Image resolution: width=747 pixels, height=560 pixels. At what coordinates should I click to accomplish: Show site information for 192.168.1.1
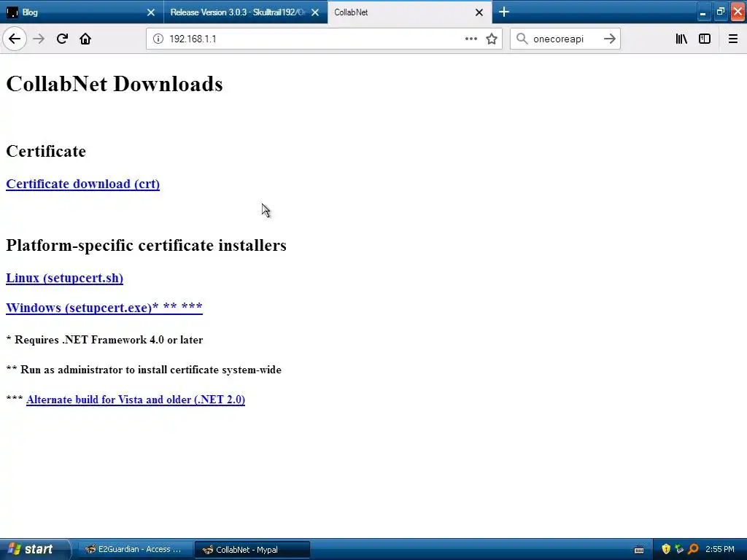[x=158, y=39]
